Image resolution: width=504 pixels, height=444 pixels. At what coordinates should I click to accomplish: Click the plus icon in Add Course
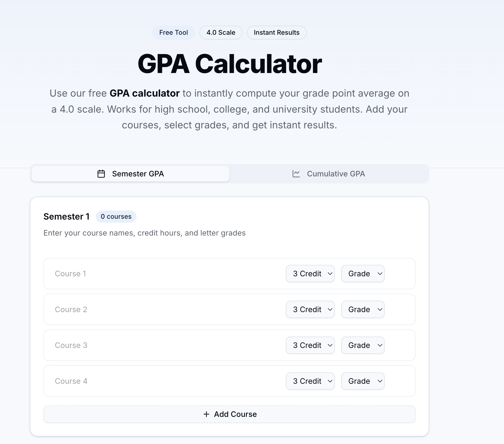(206, 414)
